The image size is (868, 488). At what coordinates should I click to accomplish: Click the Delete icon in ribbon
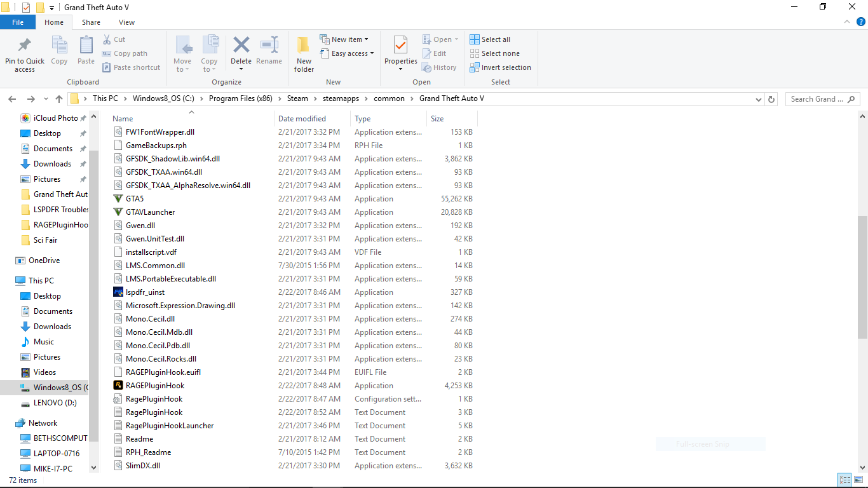click(241, 46)
